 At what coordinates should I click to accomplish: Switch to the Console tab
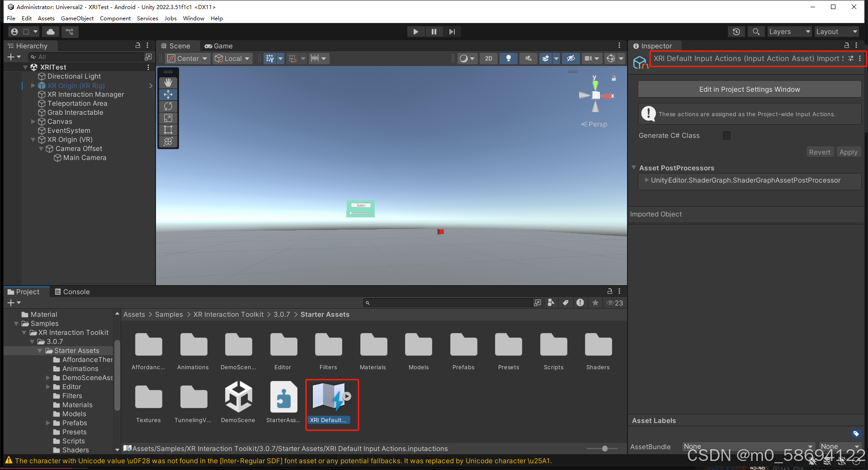point(72,291)
